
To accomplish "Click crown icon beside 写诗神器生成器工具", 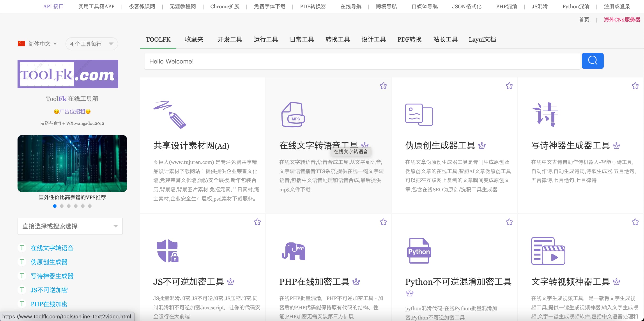I will click(x=616, y=145).
